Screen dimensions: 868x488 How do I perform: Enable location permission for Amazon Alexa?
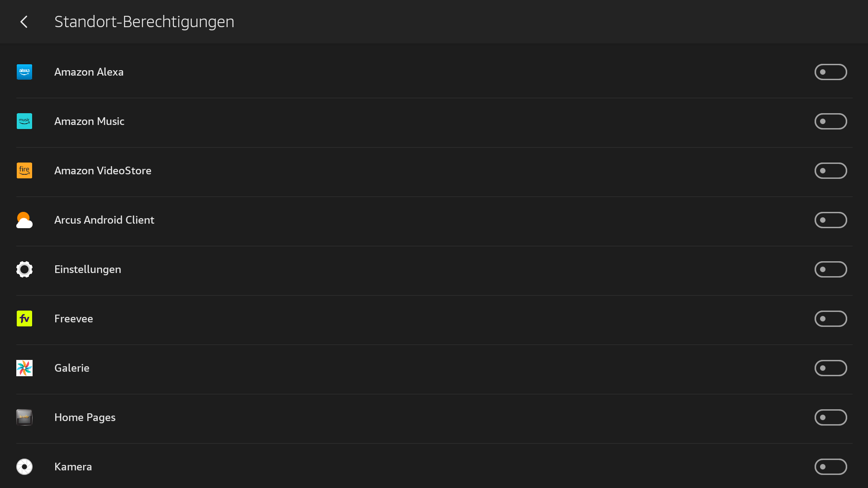click(x=830, y=72)
